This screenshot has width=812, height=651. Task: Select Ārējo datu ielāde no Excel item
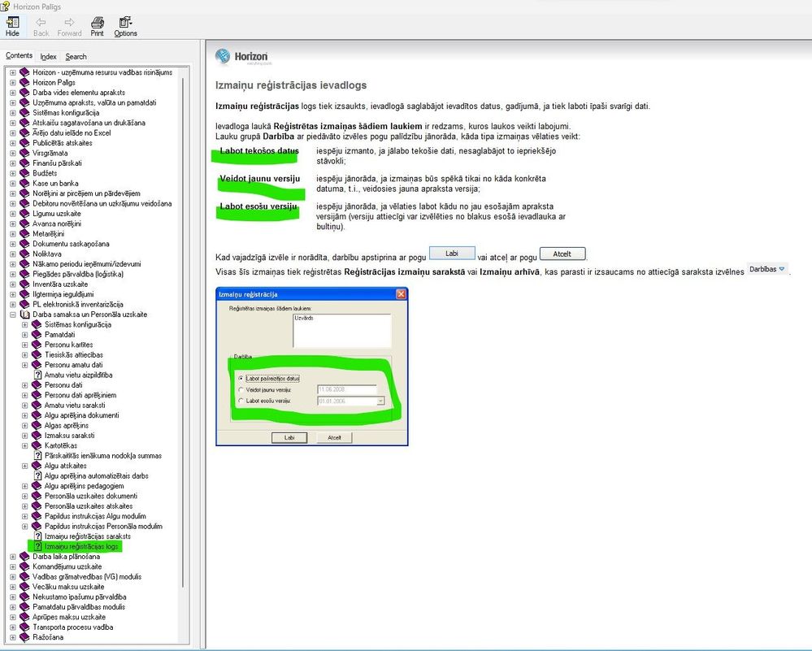coord(72,132)
